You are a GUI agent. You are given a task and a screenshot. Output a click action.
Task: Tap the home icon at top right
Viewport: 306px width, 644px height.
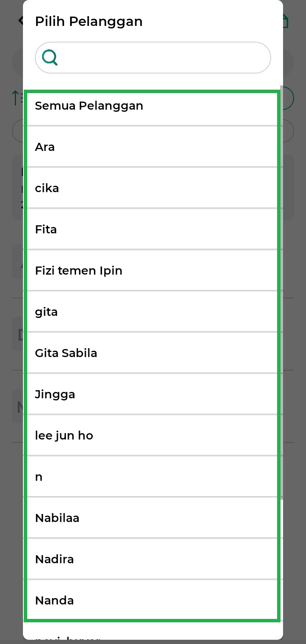[286, 20]
